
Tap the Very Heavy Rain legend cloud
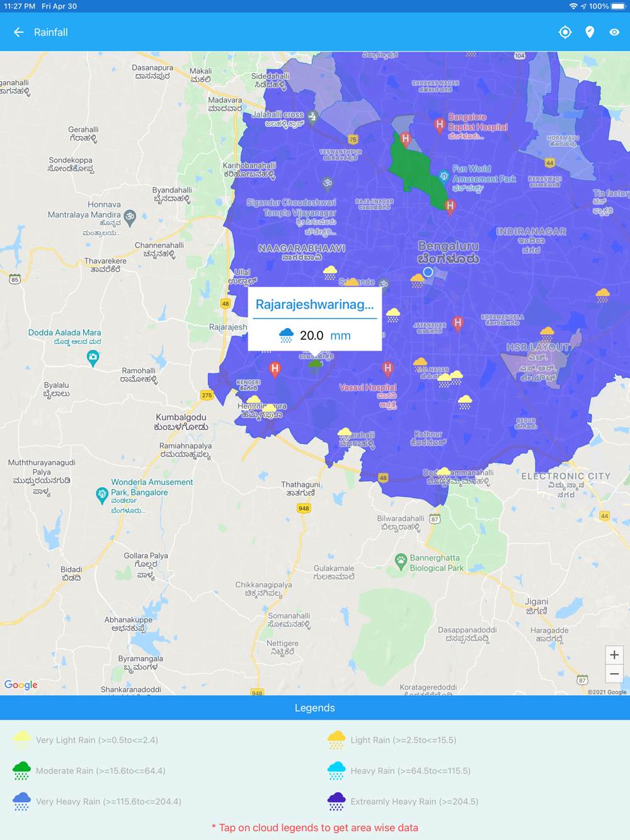(x=21, y=802)
